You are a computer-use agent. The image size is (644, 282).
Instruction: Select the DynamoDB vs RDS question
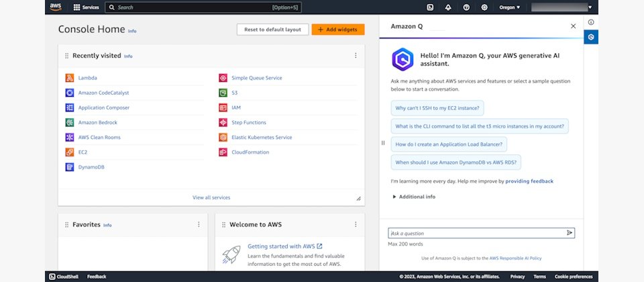[x=456, y=162]
